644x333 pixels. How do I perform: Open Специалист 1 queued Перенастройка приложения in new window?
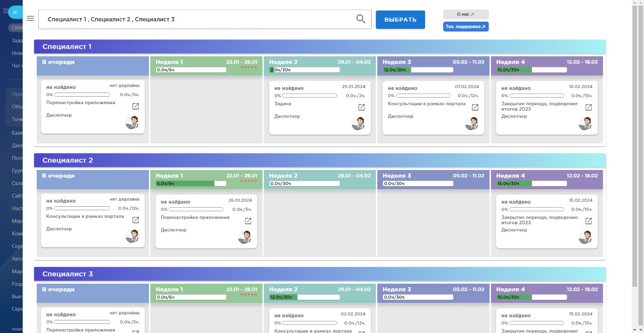pyautogui.click(x=135, y=106)
